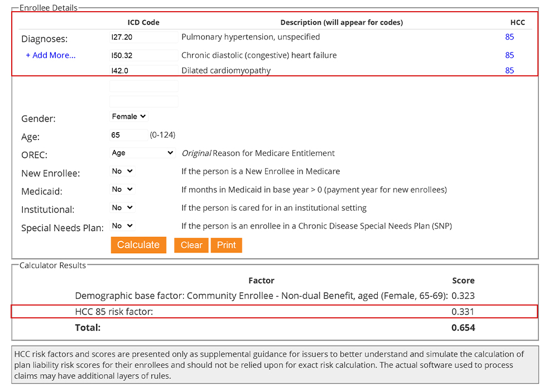Open the Medicaid dropdown
Viewport: 548px width, 392px height.
tap(122, 189)
